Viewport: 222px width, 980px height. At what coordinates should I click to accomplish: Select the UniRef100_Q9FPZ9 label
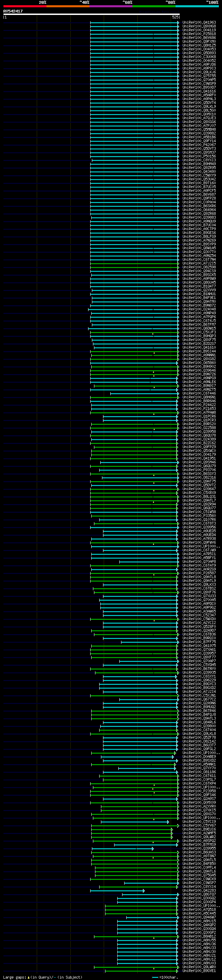(199, 447)
